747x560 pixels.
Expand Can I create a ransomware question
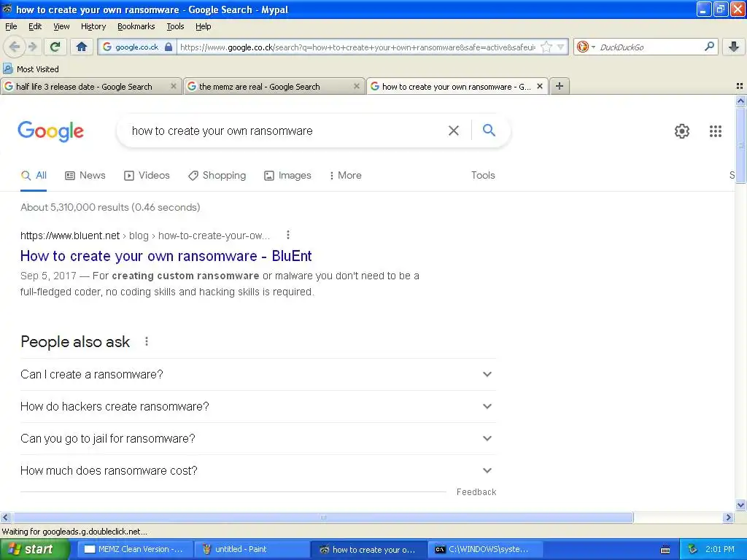258,374
